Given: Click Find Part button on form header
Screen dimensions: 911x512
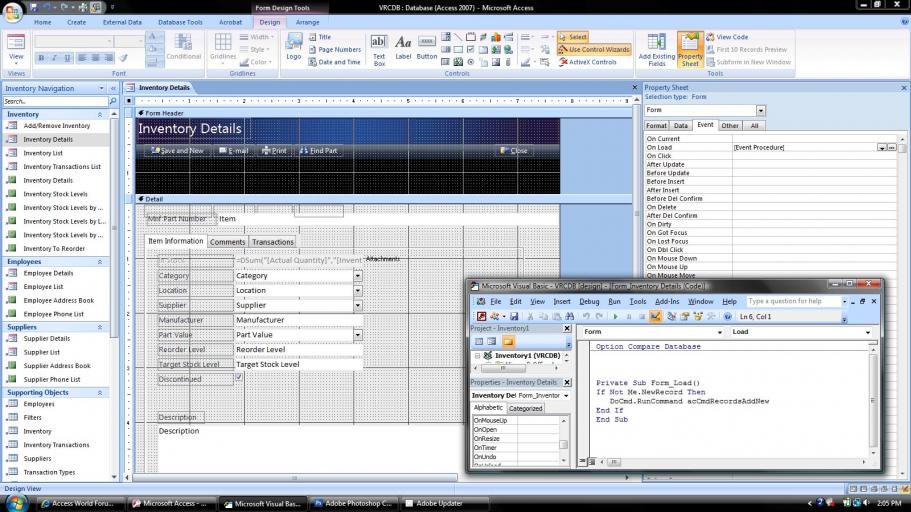Looking at the screenshot, I should tap(318, 151).
